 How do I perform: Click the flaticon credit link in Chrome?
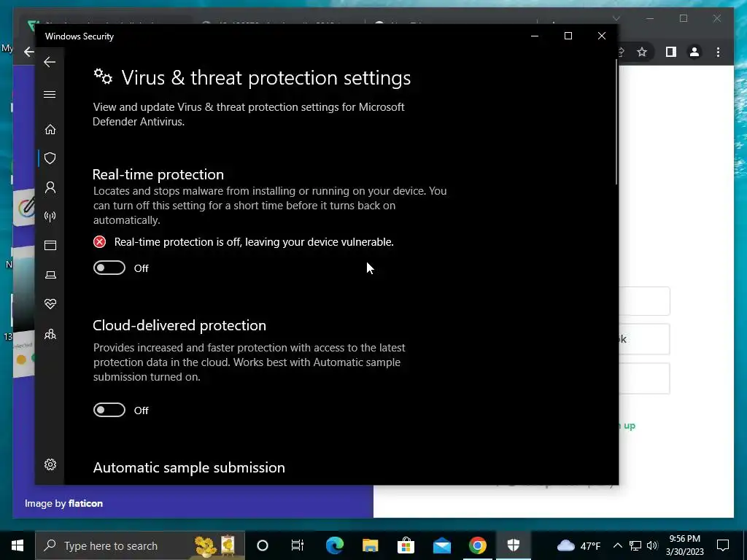tap(85, 503)
